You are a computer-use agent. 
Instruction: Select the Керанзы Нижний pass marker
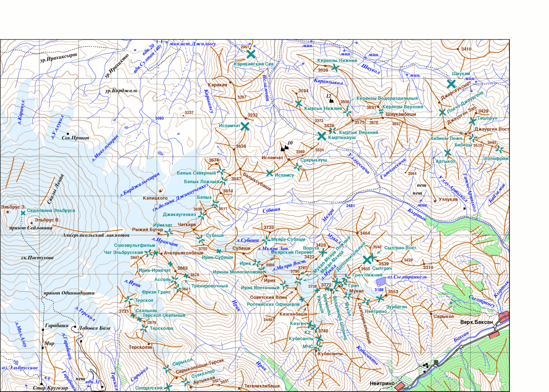(335, 68)
